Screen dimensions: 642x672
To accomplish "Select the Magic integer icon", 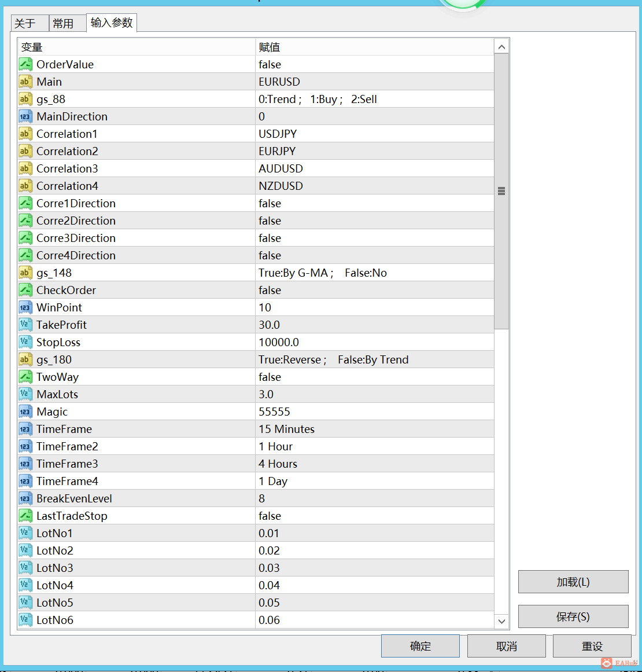I will (x=25, y=412).
